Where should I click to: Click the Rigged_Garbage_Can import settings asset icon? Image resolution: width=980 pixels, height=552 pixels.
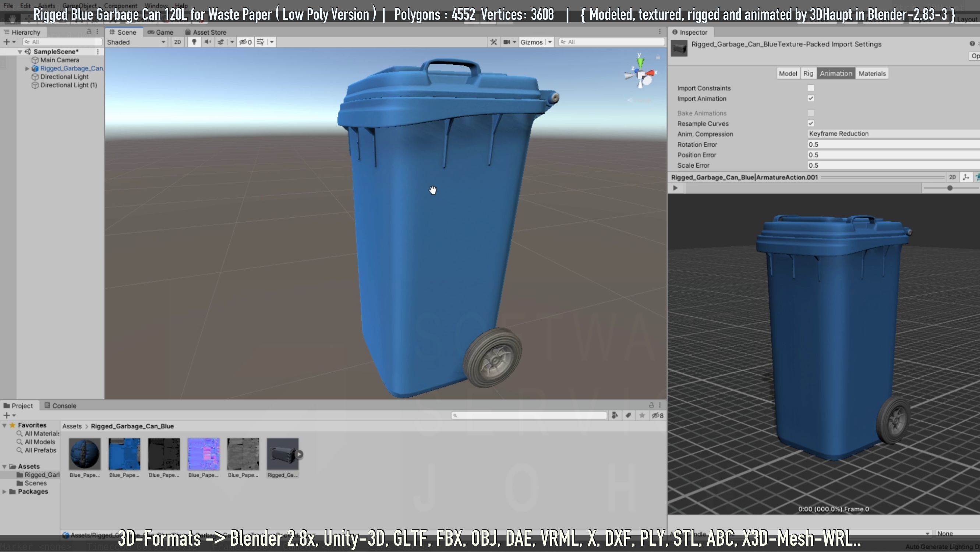click(x=679, y=48)
